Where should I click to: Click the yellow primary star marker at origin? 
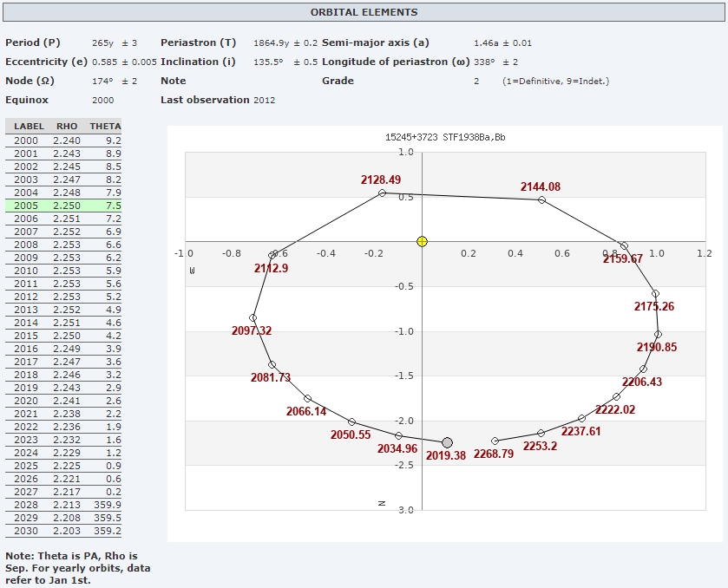click(422, 241)
